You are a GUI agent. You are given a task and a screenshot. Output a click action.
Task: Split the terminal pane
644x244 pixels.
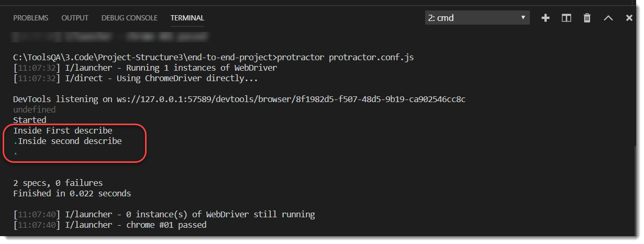567,18
